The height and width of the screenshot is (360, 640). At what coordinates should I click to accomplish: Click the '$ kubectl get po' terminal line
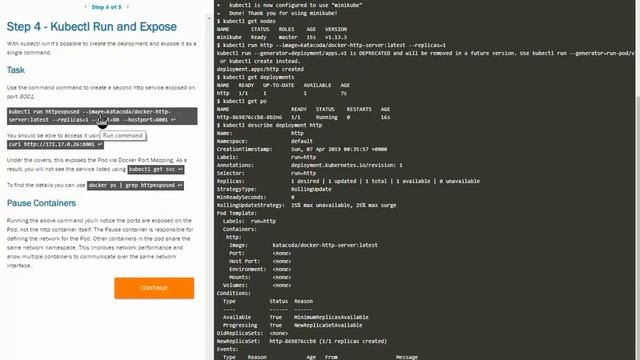tap(242, 101)
